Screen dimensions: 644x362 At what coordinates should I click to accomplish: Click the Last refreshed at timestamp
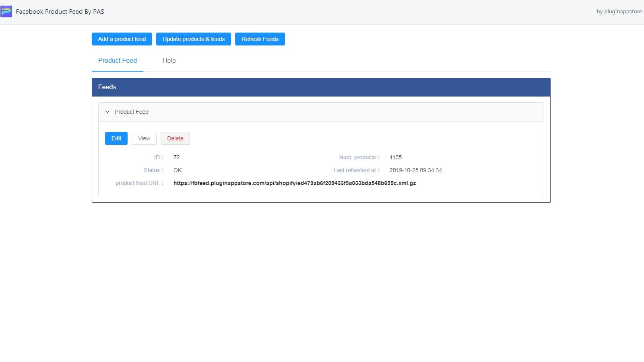pyautogui.click(x=416, y=170)
